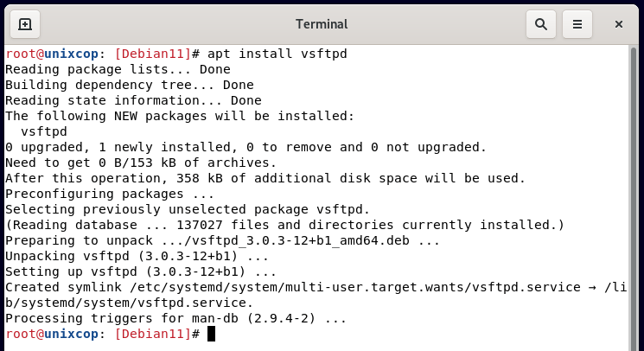Click the Terminal title in header bar
644x351 pixels.
tap(322, 24)
